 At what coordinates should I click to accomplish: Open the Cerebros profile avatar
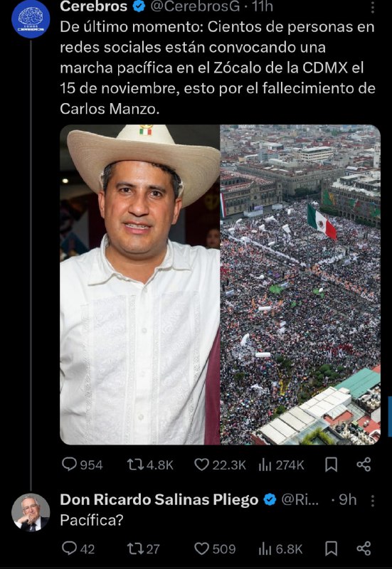click(x=31, y=19)
